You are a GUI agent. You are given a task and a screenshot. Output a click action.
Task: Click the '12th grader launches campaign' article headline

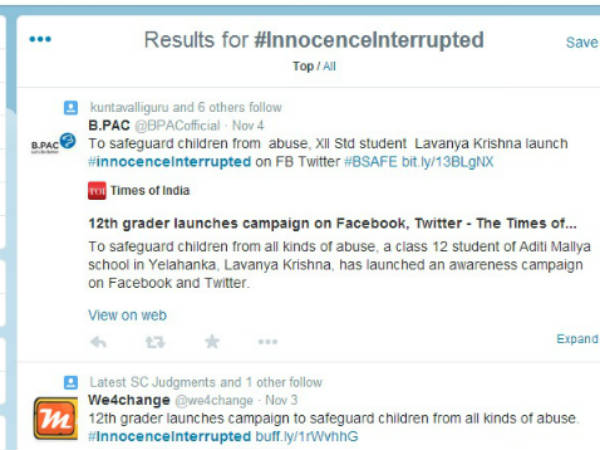tap(332, 223)
